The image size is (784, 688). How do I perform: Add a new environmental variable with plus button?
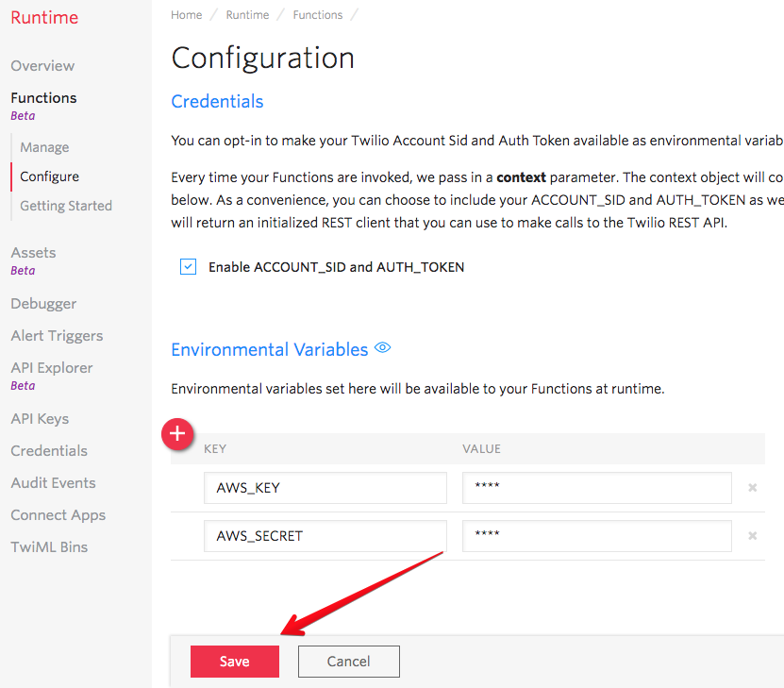tap(177, 433)
